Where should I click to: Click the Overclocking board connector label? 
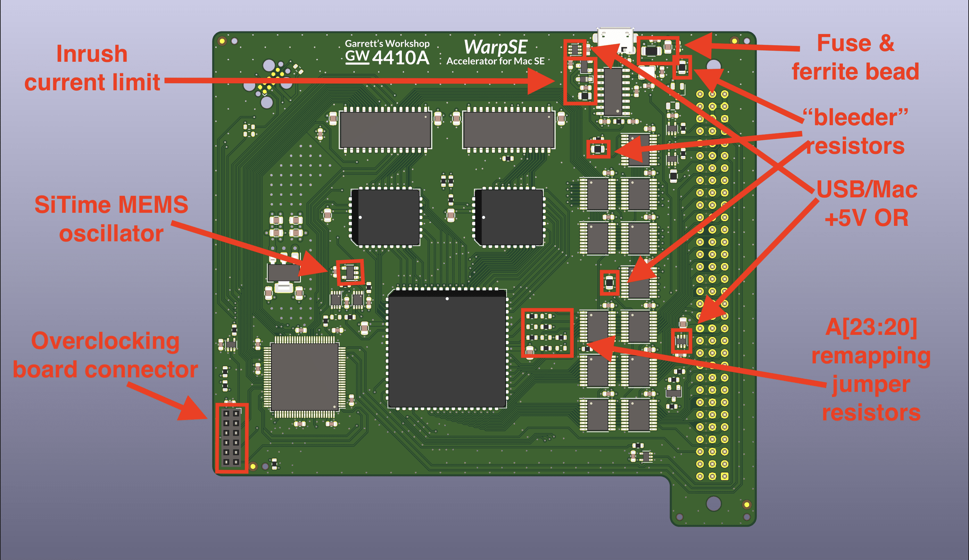point(105,355)
